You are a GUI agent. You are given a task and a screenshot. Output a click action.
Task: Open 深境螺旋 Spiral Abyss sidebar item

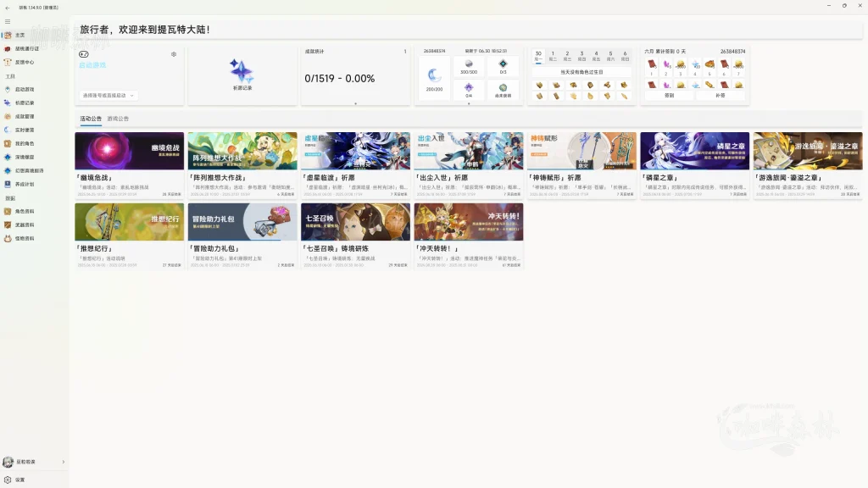tap(24, 157)
